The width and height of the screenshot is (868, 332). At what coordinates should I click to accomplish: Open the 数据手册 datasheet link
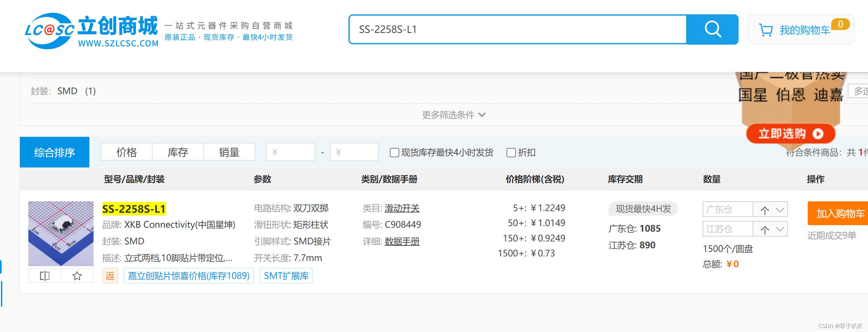click(x=402, y=241)
